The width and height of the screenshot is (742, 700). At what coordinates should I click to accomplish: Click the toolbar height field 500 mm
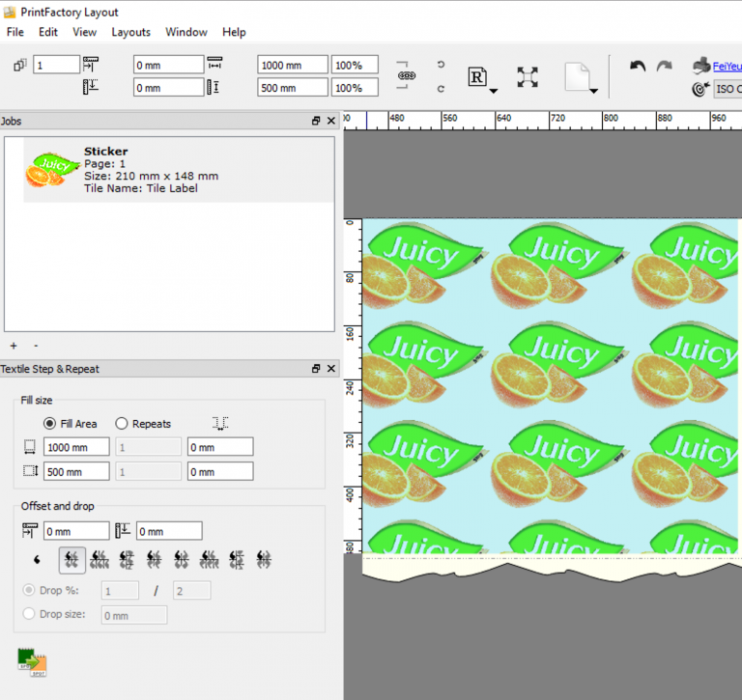(x=293, y=88)
